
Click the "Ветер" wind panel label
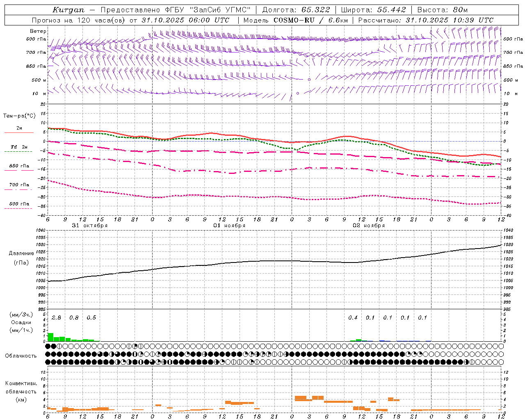[x=38, y=31]
